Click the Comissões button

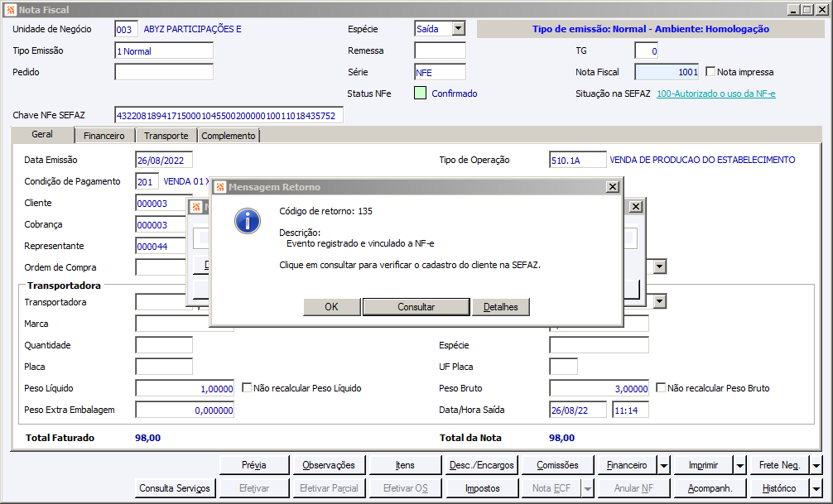(x=557, y=465)
